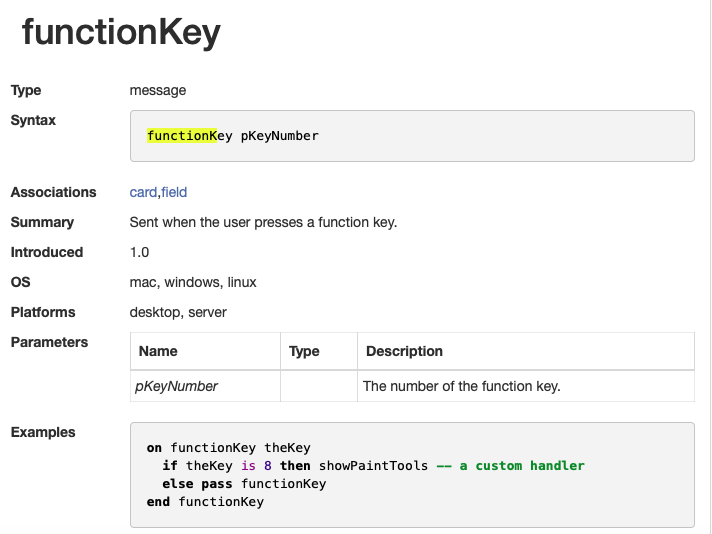Click "The number of the function key" cell
Screen dimensions: 712x534
coord(461,386)
